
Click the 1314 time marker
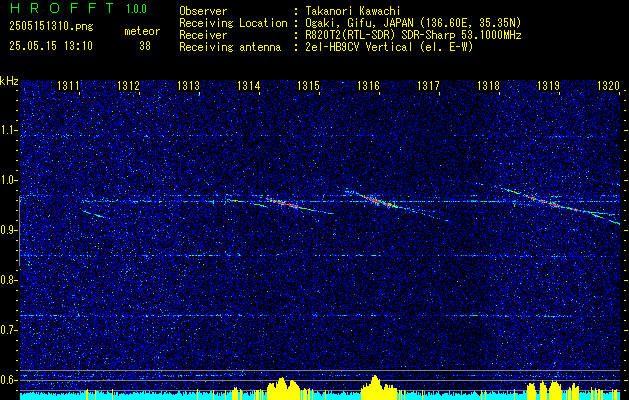coord(248,85)
